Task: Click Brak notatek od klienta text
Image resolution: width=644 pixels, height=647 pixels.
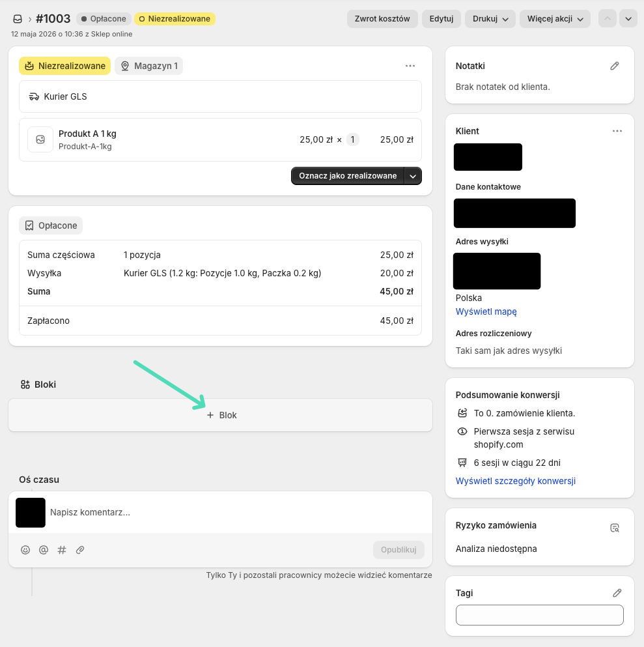Action: [x=503, y=87]
